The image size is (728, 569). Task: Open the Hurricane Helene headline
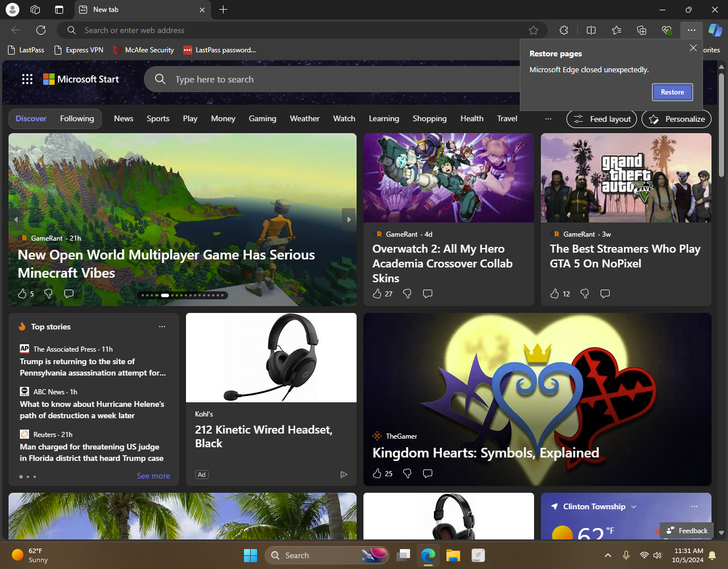point(92,410)
